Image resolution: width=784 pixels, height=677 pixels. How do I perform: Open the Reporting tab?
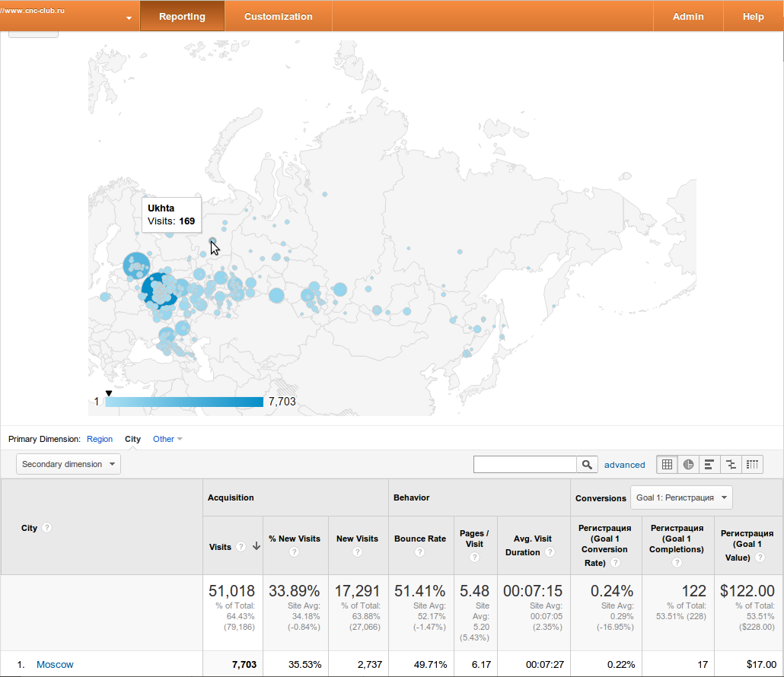click(182, 16)
